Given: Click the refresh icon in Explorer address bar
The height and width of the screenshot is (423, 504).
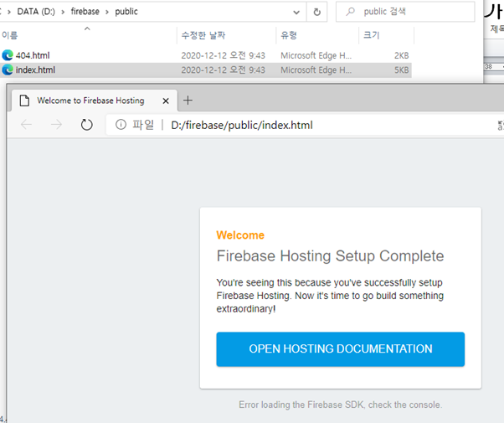Looking at the screenshot, I should point(317,12).
